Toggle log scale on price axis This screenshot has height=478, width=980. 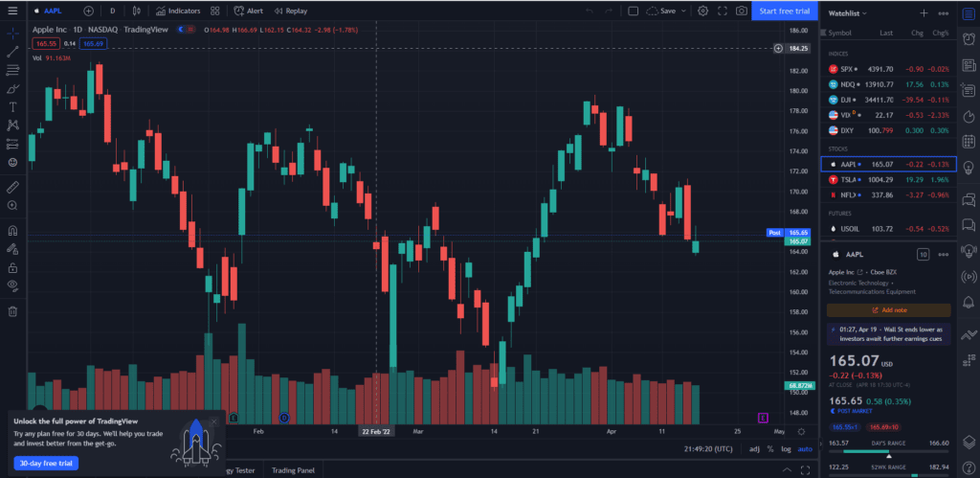[786, 448]
